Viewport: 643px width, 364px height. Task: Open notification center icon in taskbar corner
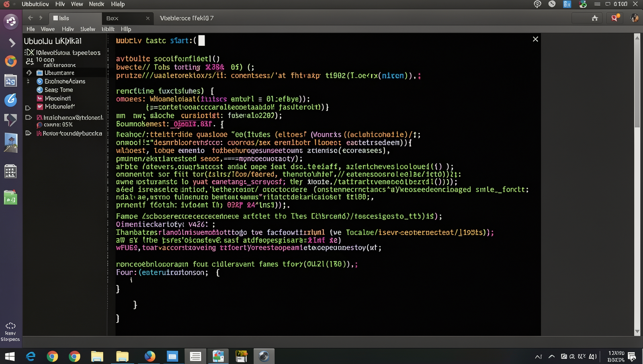click(632, 356)
